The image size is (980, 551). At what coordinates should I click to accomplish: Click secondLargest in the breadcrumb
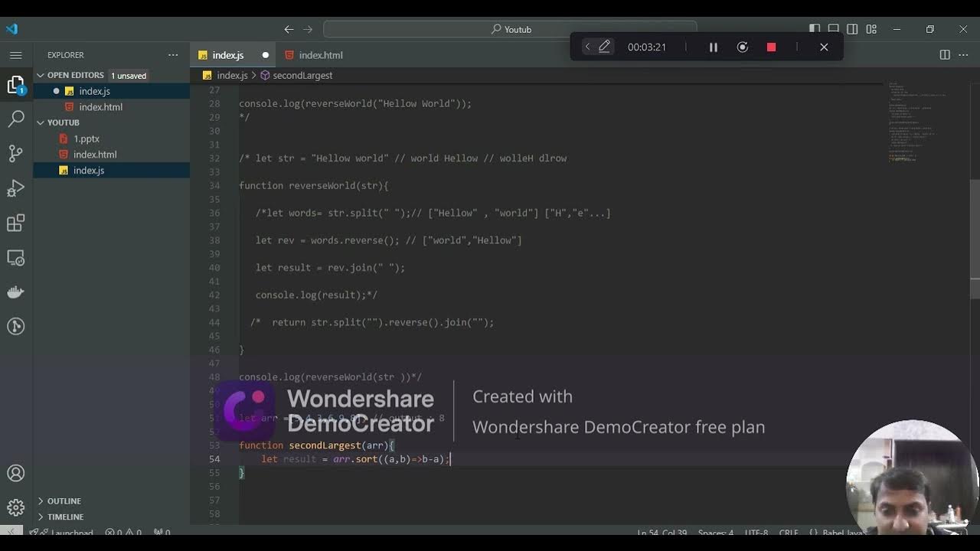coord(302,75)
